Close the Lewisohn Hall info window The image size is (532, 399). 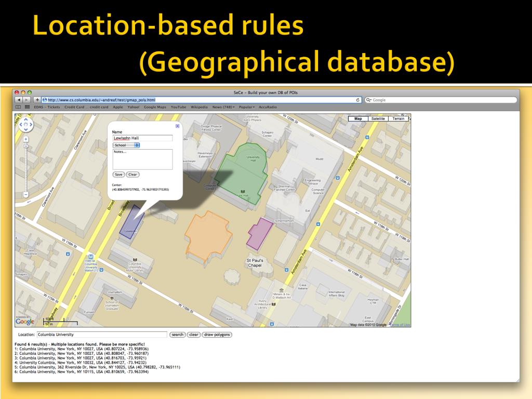178,126
